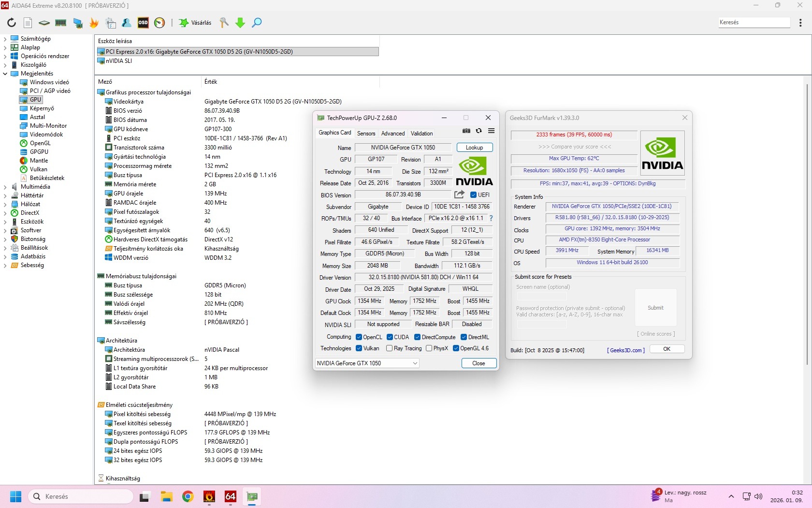The width and height of the screenshot is (812, 508).
Task: Refresh GPU-Z data with the refresh icon
Action: coord(478,131)
